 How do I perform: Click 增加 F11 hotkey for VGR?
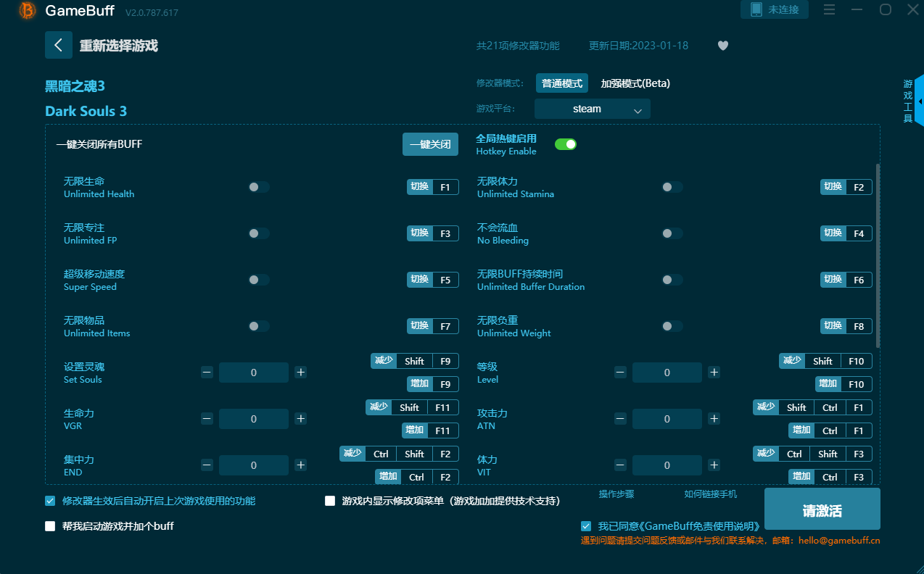click(430, 430)
